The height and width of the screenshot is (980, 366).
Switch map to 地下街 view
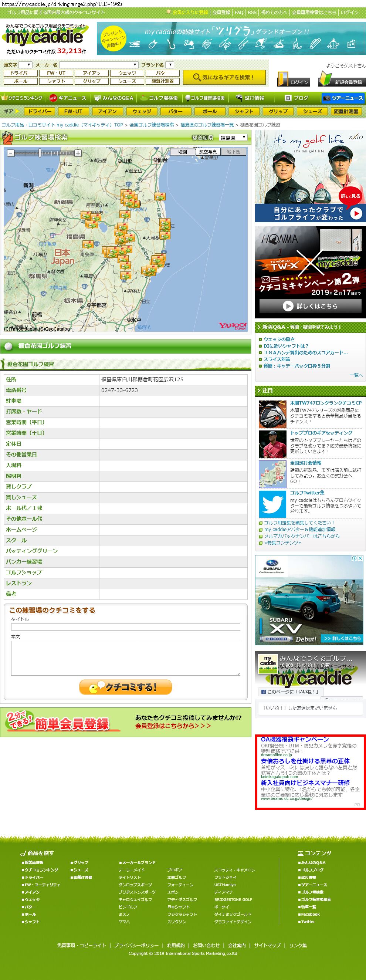[234, 152]
